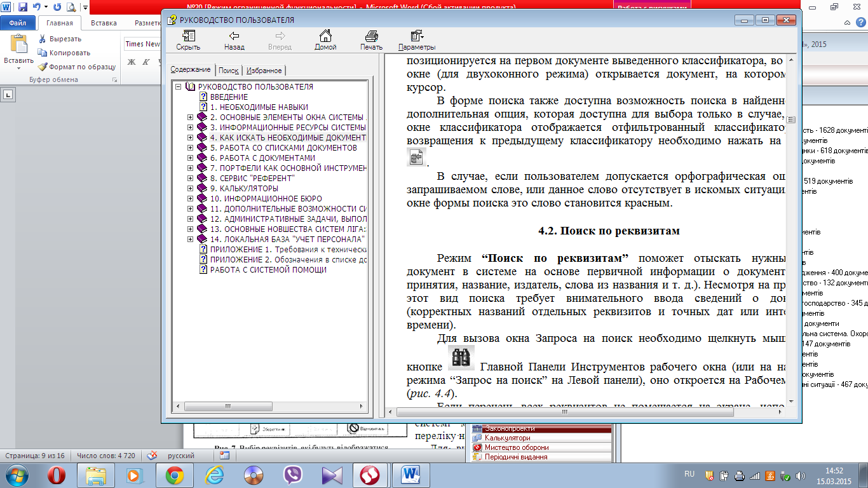The image size is (868, 488).
Task: Click the Times New Roman font box in Word
Action: coord(143,44)
